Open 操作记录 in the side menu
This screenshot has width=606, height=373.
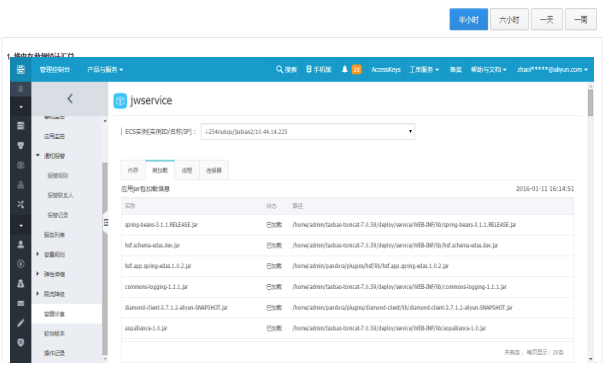coord(54,353)
